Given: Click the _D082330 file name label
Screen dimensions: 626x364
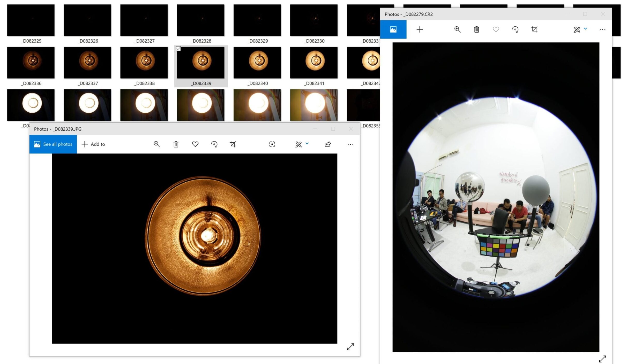Looking at the screenshot, I should tap(314, 41).
